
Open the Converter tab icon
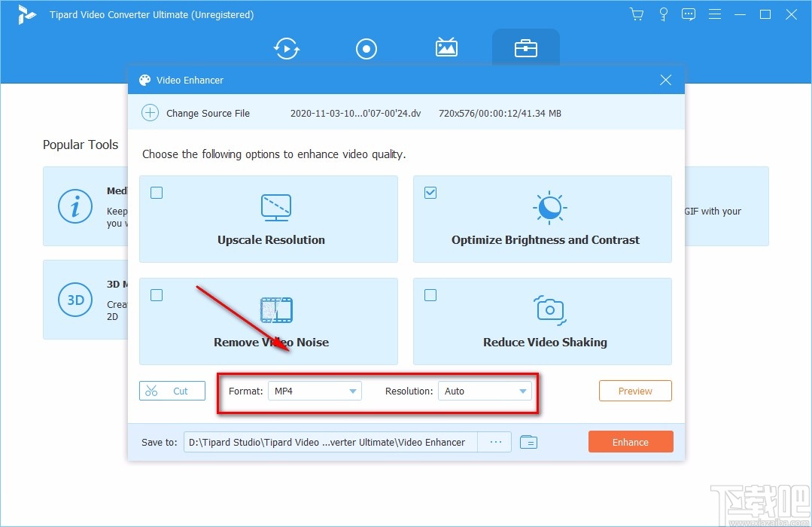point(287,49)
